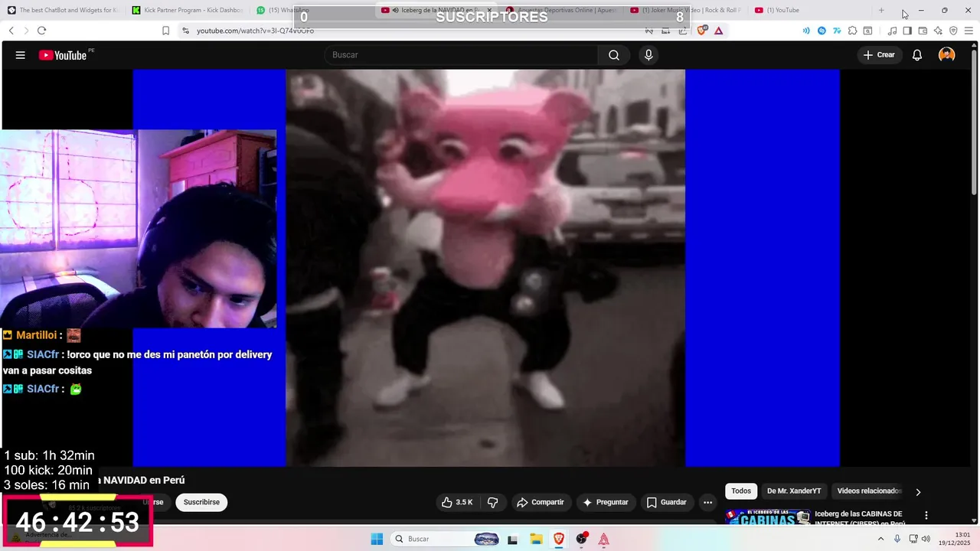Save video with the Guardar button
The width and height of the screenshot is (980, 551).
click(666, 502)
